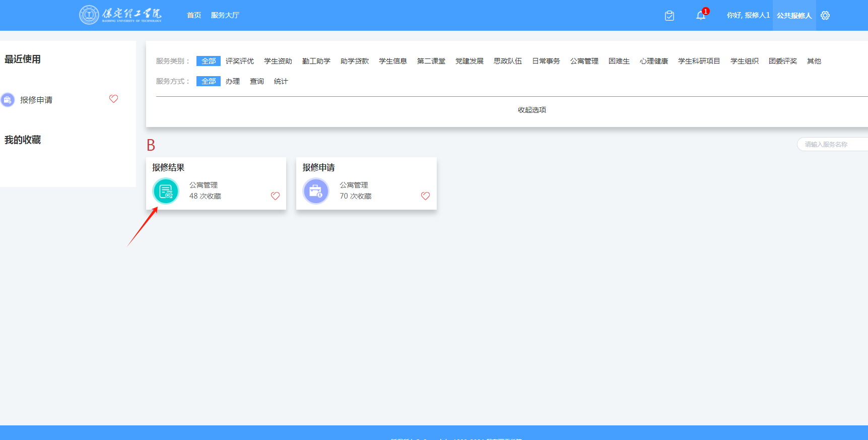The height and width of the screenshot is (440, 868).
Task: Open the 报修结果 green service icon
Action: tap(166, 192)
